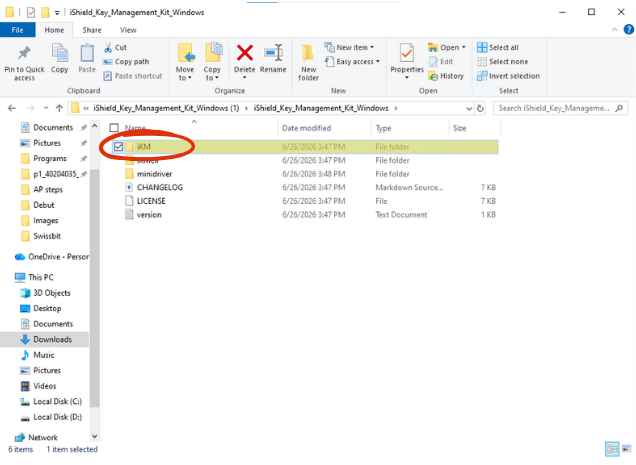Click the Forward navigation arrow
Screen dimensions: 636x465
point(30,108)
